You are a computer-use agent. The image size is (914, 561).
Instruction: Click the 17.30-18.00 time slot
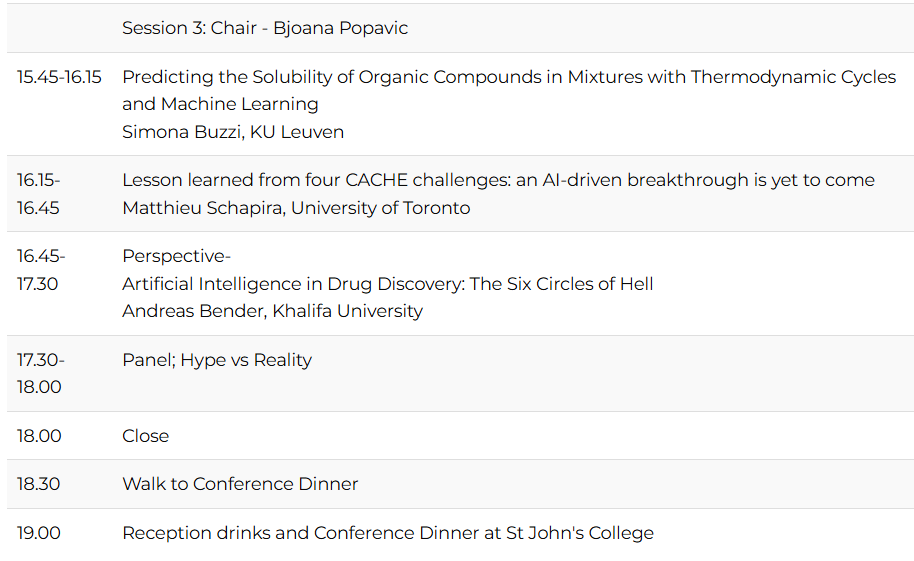(39, 373)
